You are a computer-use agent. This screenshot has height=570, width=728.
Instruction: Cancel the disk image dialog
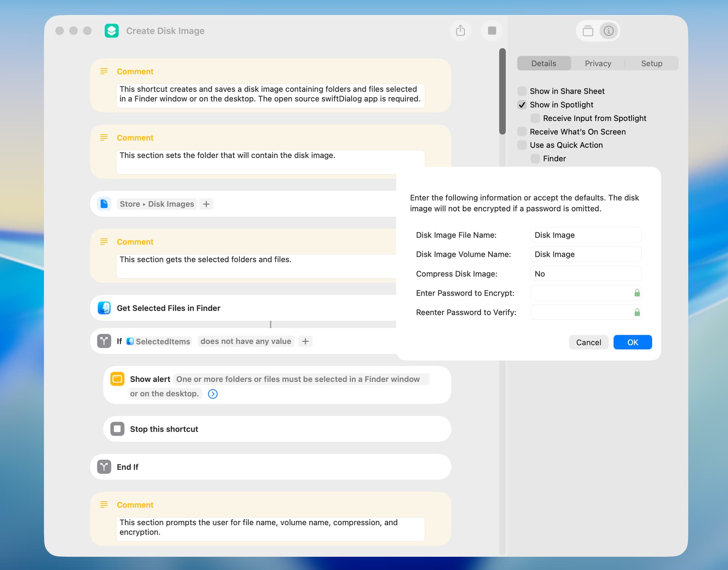tap(588, 343)
